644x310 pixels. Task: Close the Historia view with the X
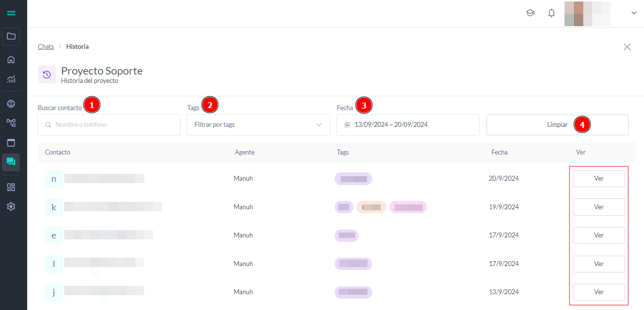[x=627, y=47]
